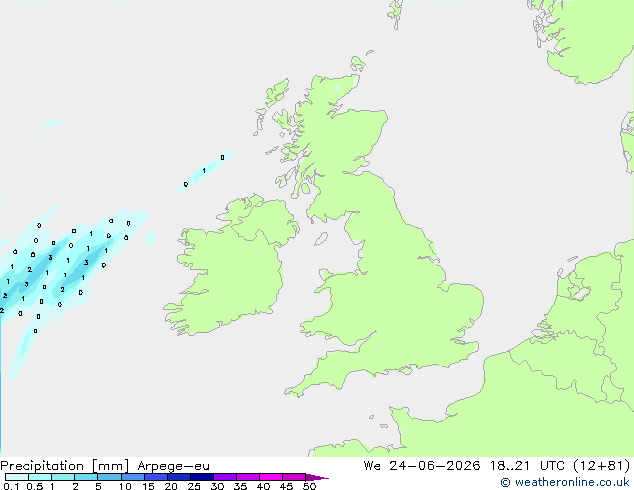The height and width of the screenshot is (490, 634).
Task: Click the 0.1–0.5 mm legend color swatch
Action: pyautogui.click(x=17, y=477)
